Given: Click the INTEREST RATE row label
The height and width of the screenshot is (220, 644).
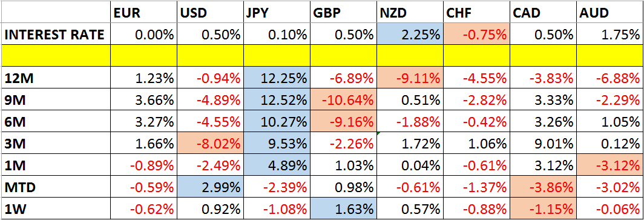Looking at the screenshot, I should (x=56, y=34).
